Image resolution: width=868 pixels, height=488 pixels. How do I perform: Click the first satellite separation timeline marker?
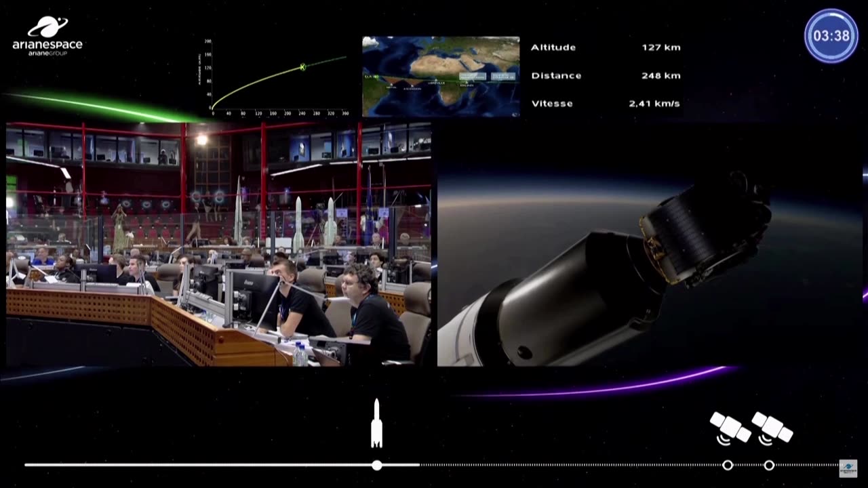click(728, 465)
